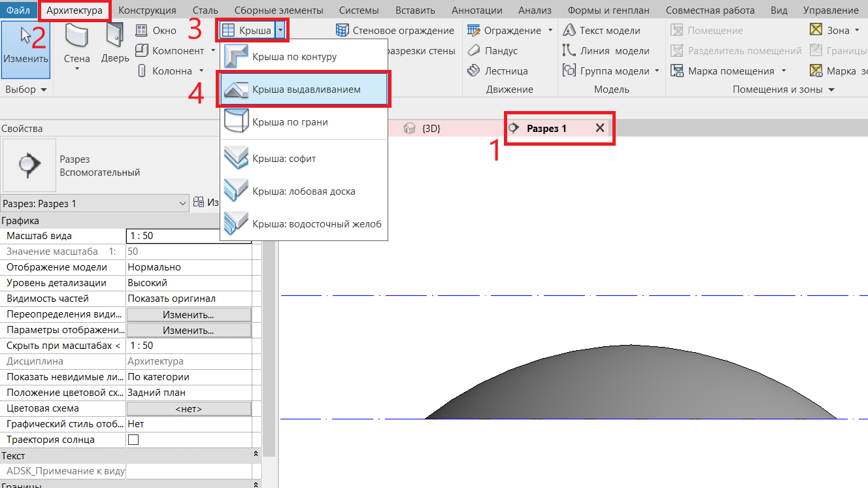Choose the Текст модели tool

[x=601, y=31]
